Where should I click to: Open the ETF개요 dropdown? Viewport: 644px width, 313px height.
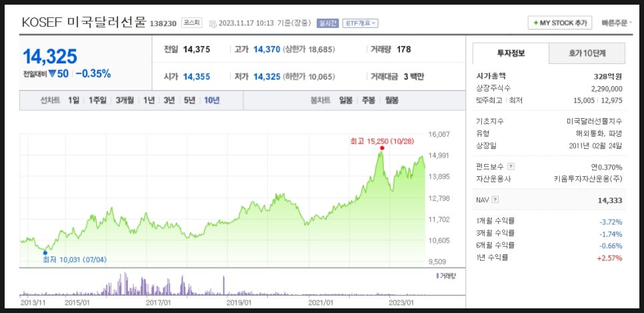[x=360, y=23]
